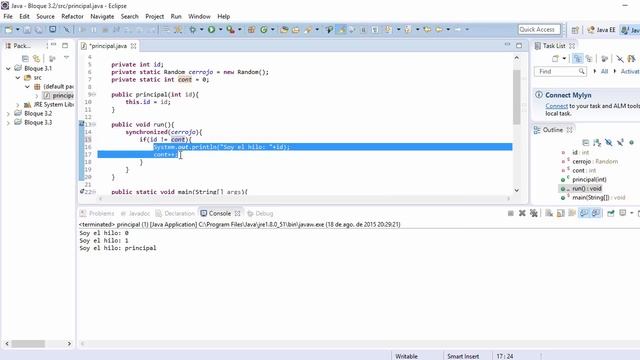Open the Source menu
The height and width of the screenshot is (360, 640).
pos(45,16)
